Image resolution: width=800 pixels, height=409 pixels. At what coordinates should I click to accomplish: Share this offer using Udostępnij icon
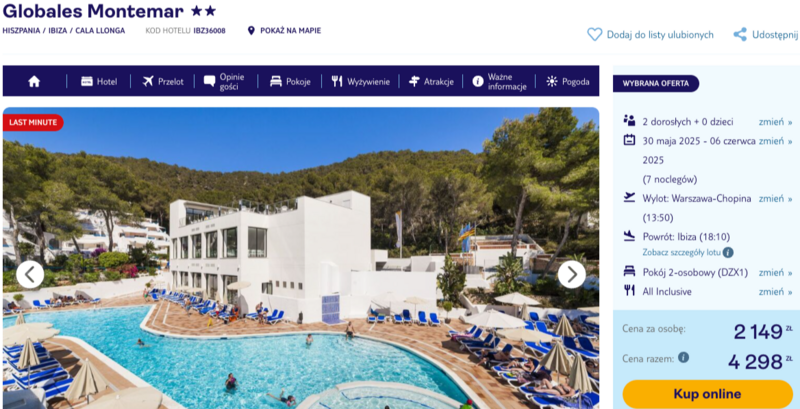tap(740, 35)
